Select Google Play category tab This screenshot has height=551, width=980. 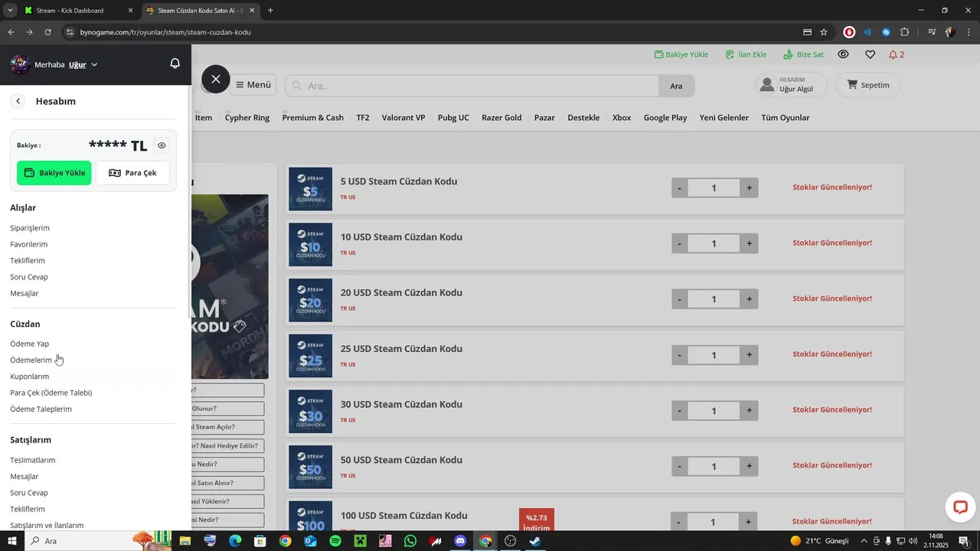[x=665, y=118]
